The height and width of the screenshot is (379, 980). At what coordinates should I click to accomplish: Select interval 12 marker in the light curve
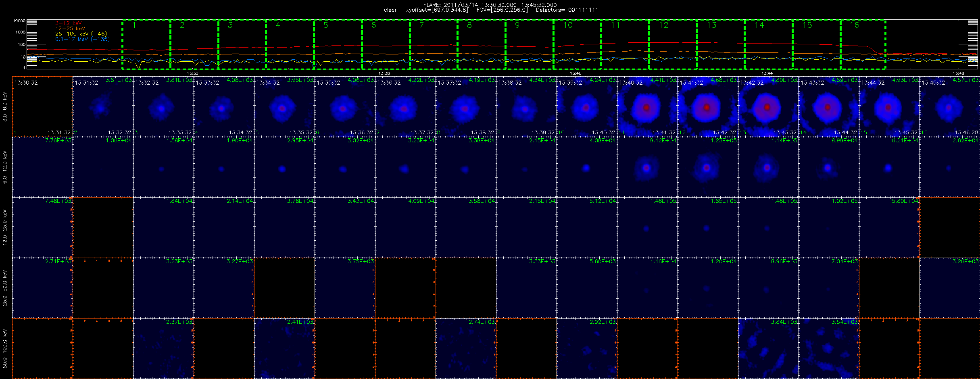point(663,25)
